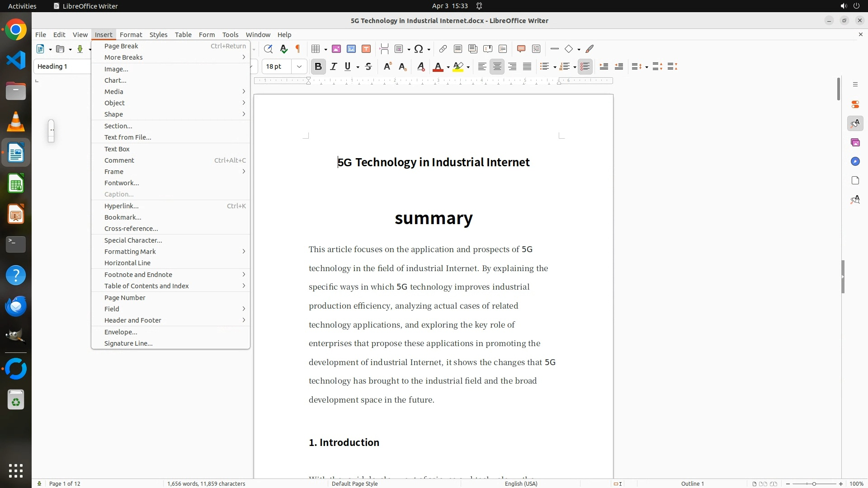The width and height of the screenshot is (868, 488).
Task: Click the Insert Hyperlink toolbar icon
Action: coord(443,49)
